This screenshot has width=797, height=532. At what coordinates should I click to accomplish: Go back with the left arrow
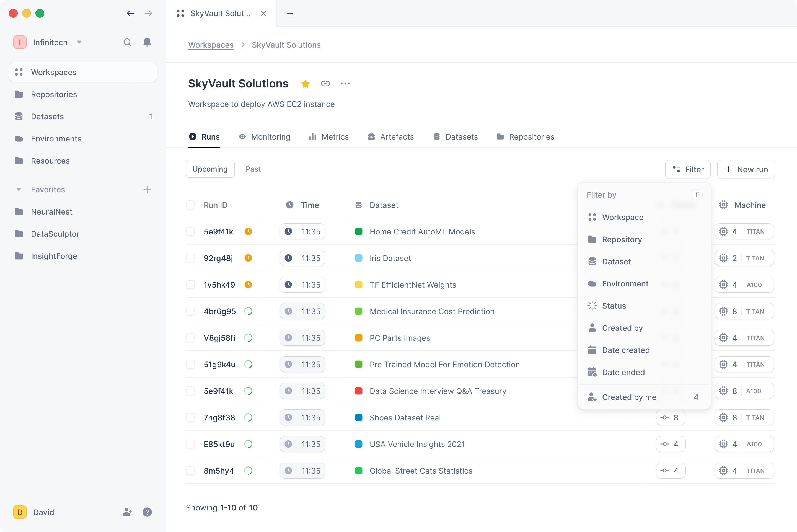131,13
